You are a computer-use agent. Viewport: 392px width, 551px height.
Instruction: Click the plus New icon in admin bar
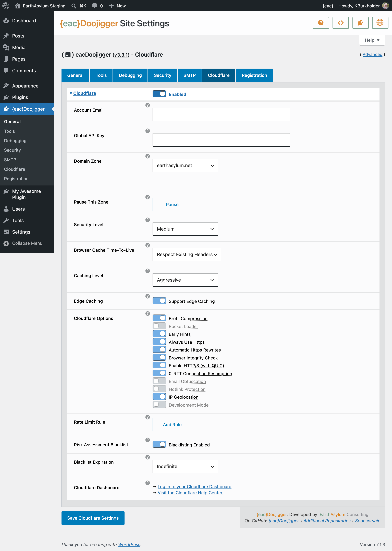pyautogui.click(x=111, y=6)
